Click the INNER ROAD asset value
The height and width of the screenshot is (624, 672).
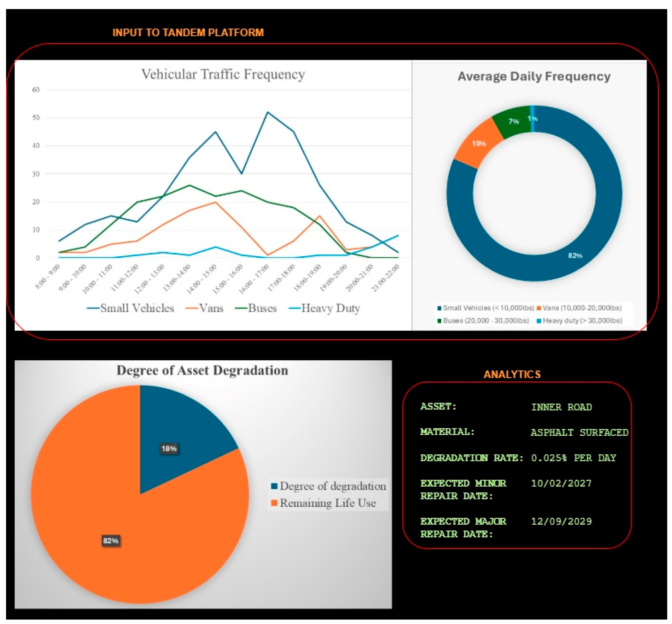[561, 407]
